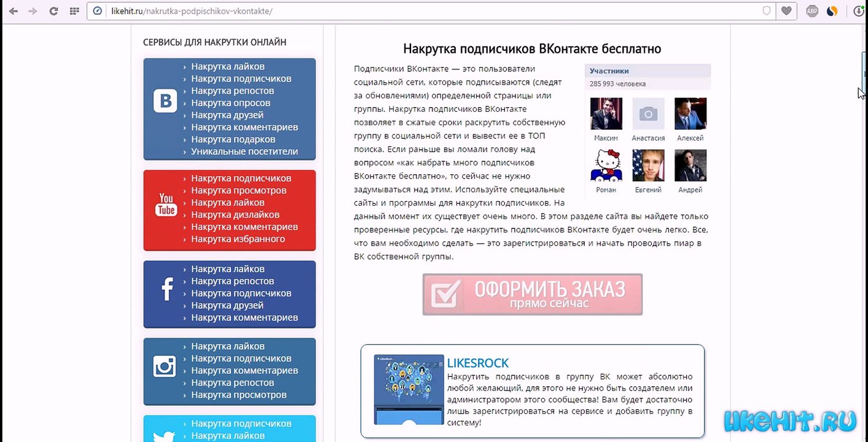Click the Instagram logo icon
Viewport: 868px width, 442px height.
pos(165,366)
